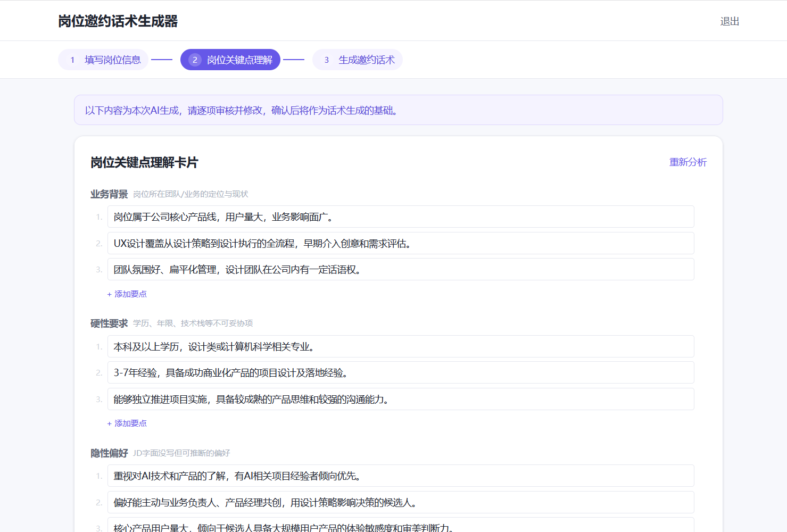Edit field 团队氛围好、扁平化管理

(x=401, y=269)
